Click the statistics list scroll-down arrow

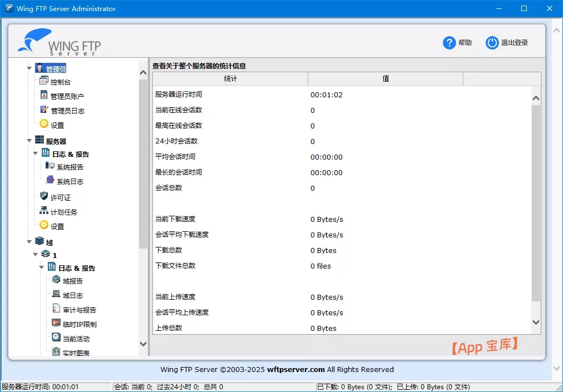[536, 322]
